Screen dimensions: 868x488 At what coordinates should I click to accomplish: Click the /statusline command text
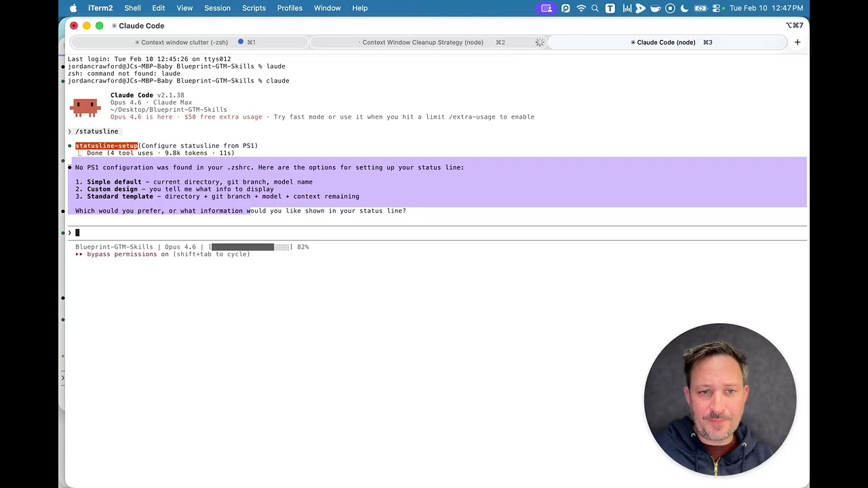(97, 131)
